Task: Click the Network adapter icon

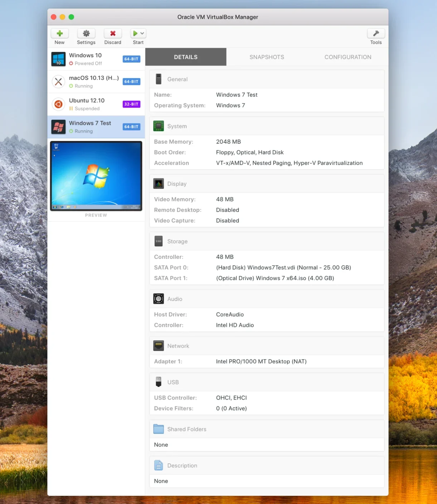Action: pos(159,346)
